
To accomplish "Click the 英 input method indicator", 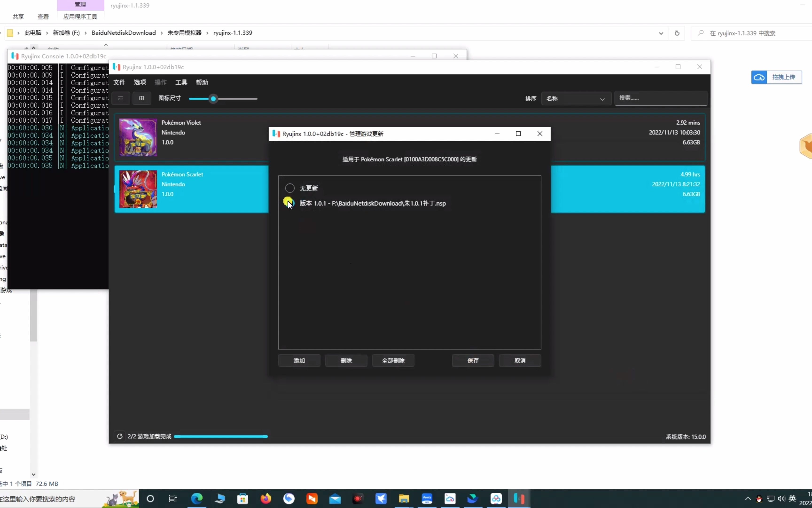I will pos(792,498).
